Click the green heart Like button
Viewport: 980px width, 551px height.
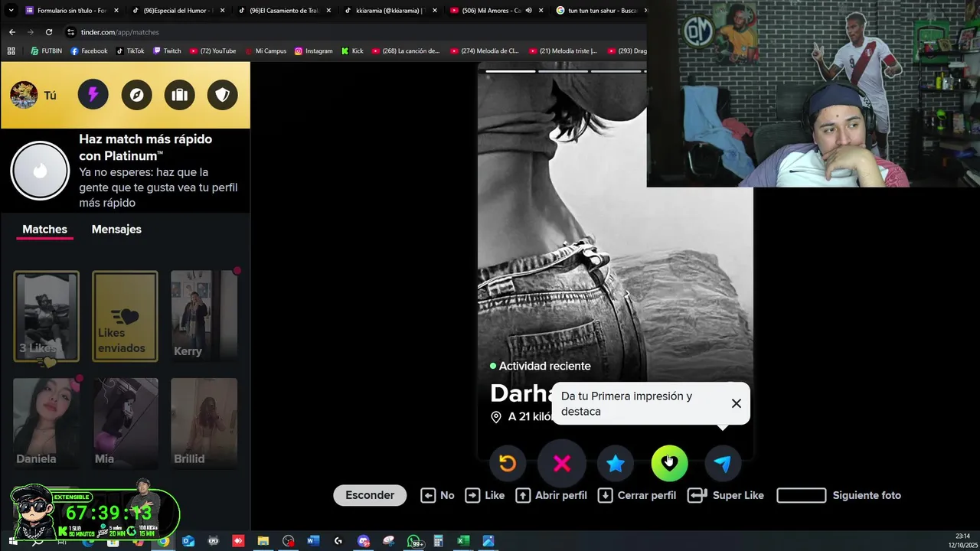[669, 464]
